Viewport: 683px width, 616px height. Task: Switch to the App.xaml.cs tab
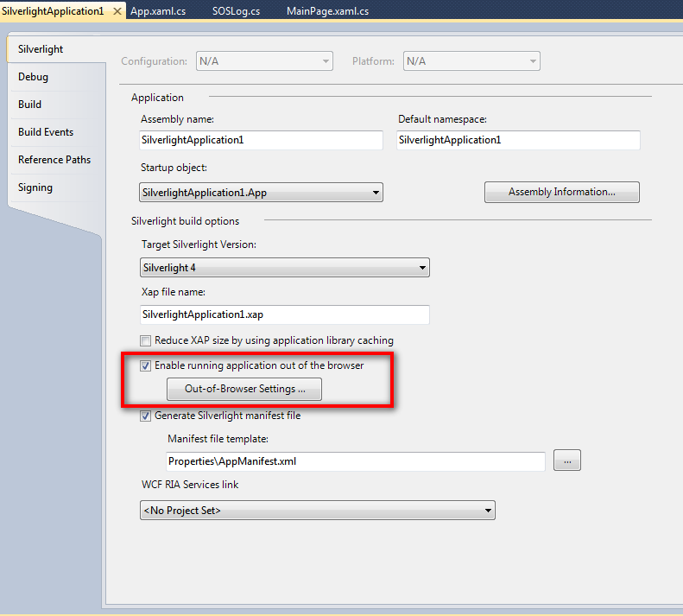pos(158,11)
